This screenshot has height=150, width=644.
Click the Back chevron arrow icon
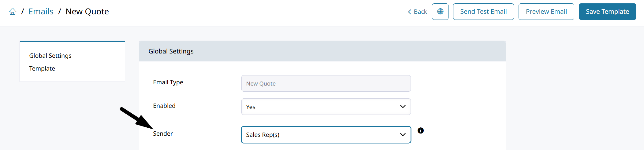click(409, 12)
